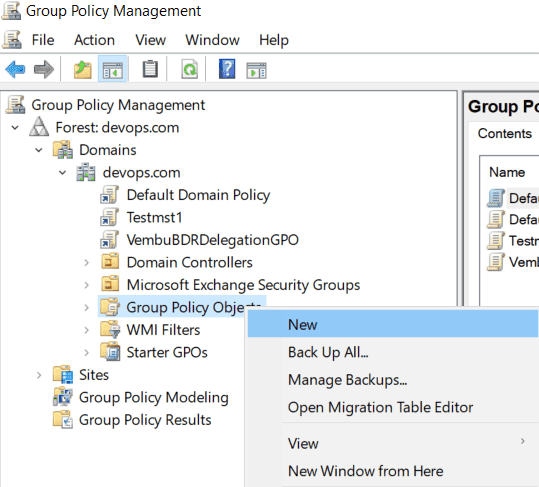Collapse the Forest: devops.com node
The width and height of the screenshot is (539, 487).
(15, 128)
